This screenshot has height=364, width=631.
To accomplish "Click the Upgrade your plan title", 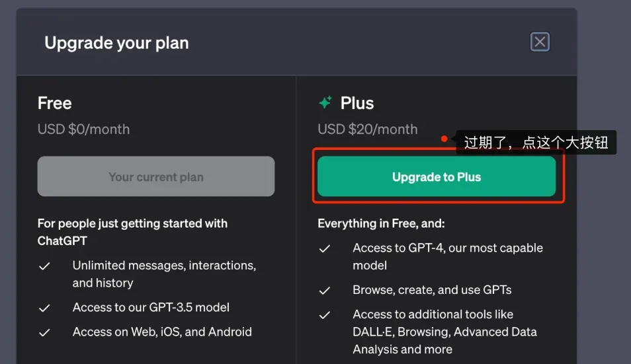I will (116, 43).
